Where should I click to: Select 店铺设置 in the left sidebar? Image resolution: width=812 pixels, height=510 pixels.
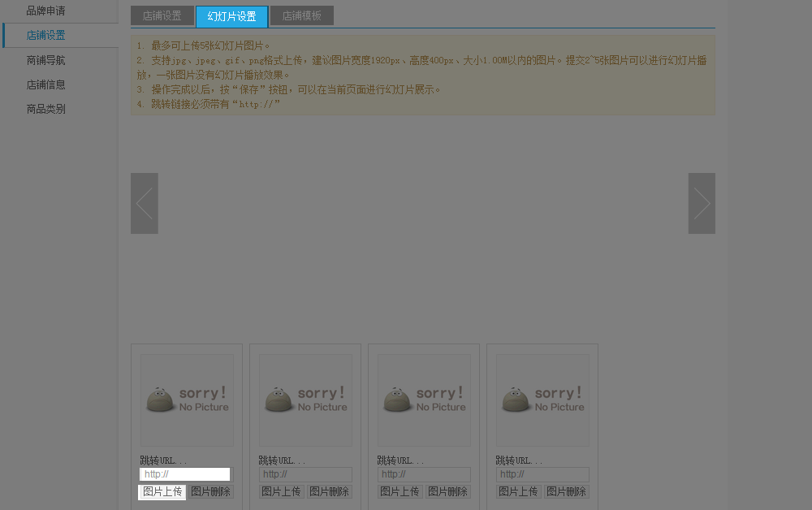point(45,36)
